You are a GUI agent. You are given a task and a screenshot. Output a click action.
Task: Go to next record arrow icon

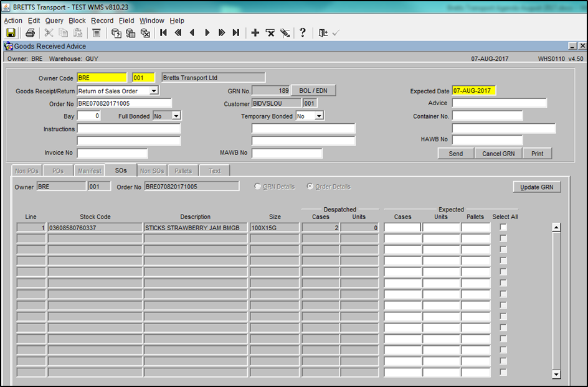[x=207, y=33]
